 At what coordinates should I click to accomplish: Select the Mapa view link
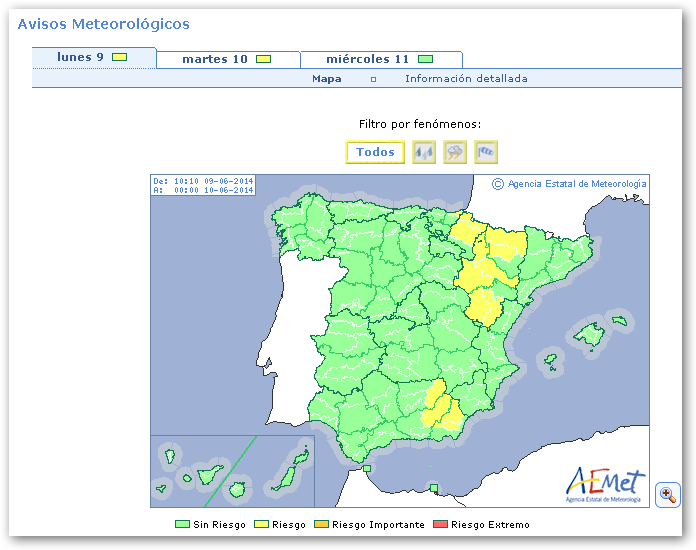pos(326,79)
